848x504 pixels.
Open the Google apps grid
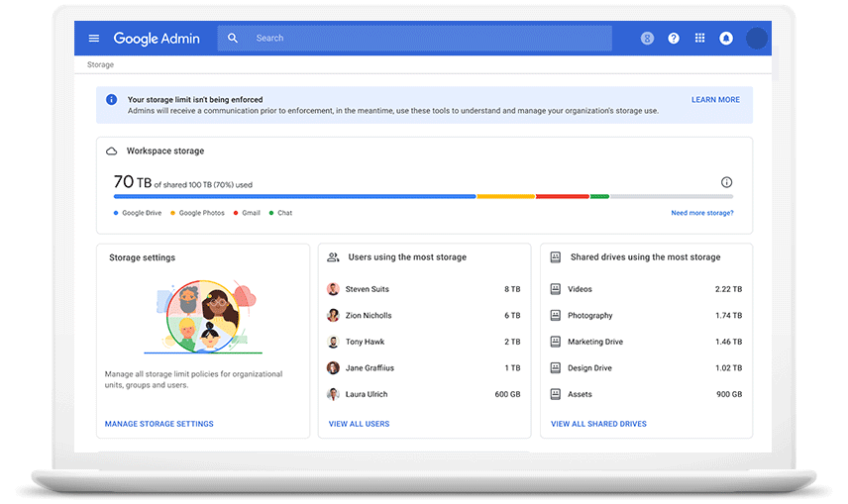pyautogui.click(x=699, y=38)
